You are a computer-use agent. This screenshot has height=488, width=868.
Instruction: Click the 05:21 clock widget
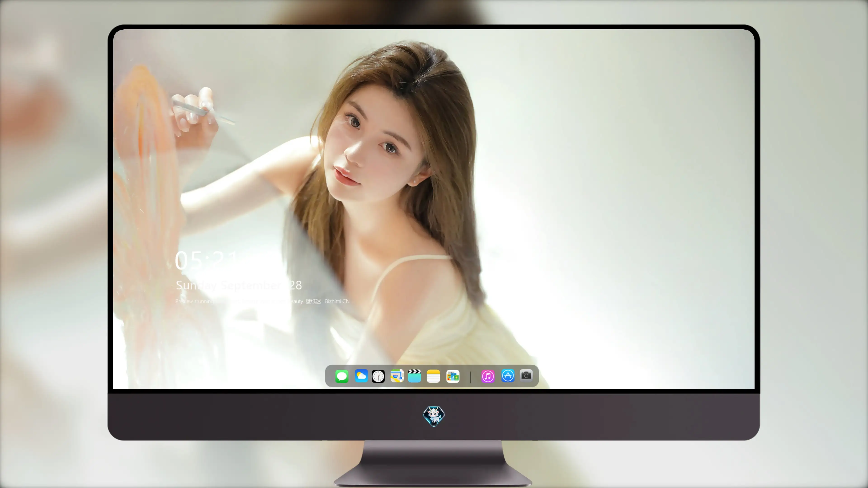[206, 260]
